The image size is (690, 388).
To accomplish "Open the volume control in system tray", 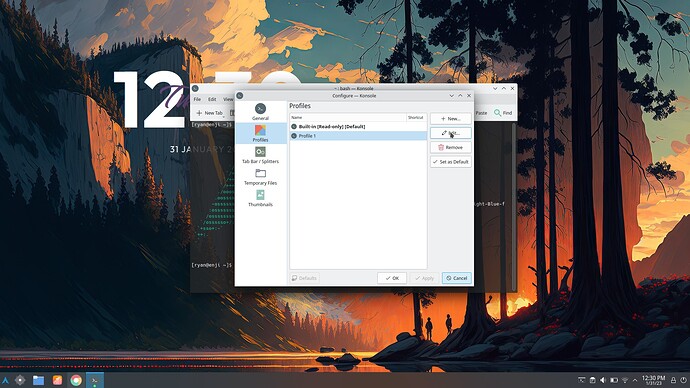I will pyautogui.click(x=603, y=380).
